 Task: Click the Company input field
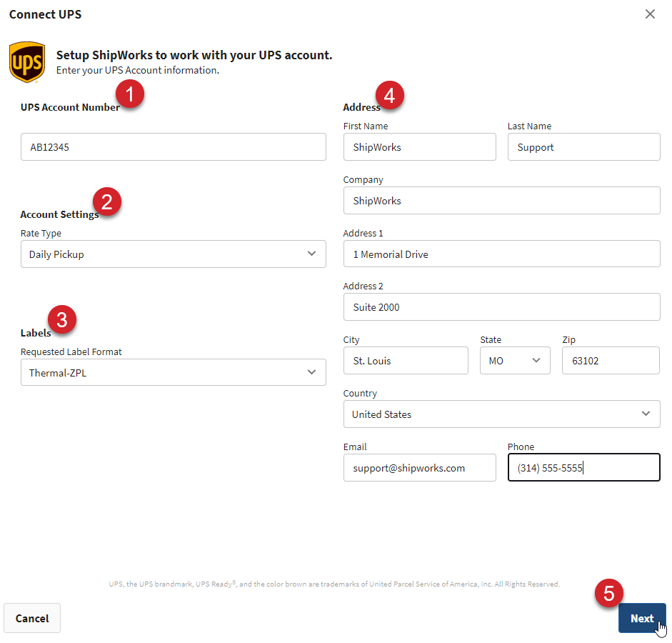coord(501,201)
